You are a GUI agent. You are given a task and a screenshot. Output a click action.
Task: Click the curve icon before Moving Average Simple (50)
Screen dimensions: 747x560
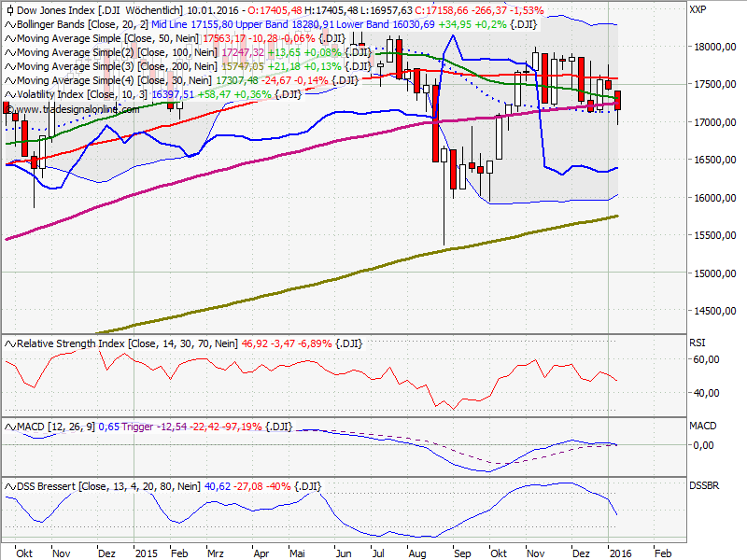[10, 38]
